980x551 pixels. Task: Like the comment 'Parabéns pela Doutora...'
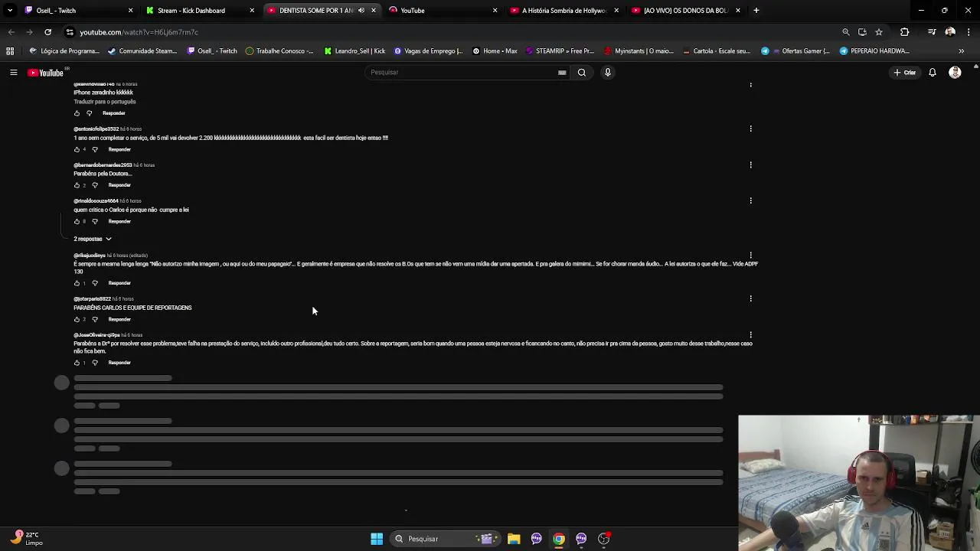coord(77,185)
